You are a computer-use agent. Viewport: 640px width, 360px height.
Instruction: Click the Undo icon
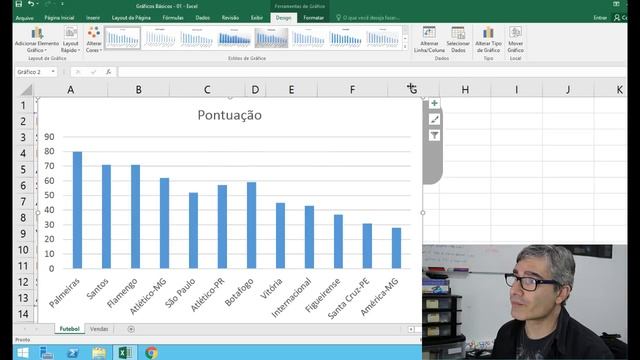pos(31,4)
